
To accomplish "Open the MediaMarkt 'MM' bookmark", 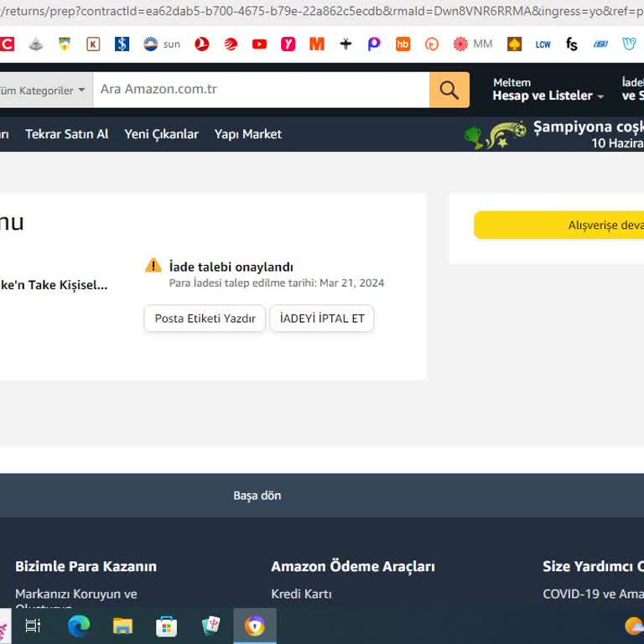I will [x=472, y=44].
